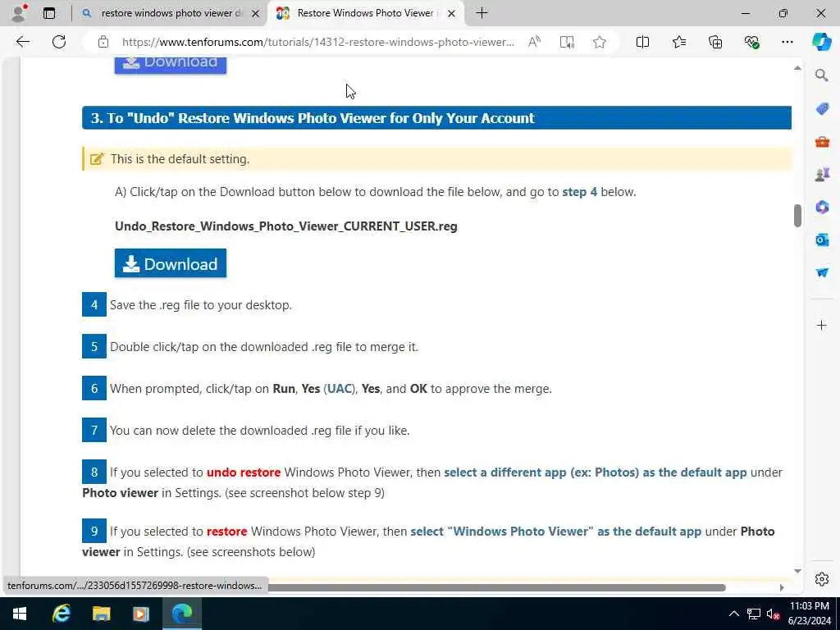Click the horizontal scrollbar thumb

496,587
